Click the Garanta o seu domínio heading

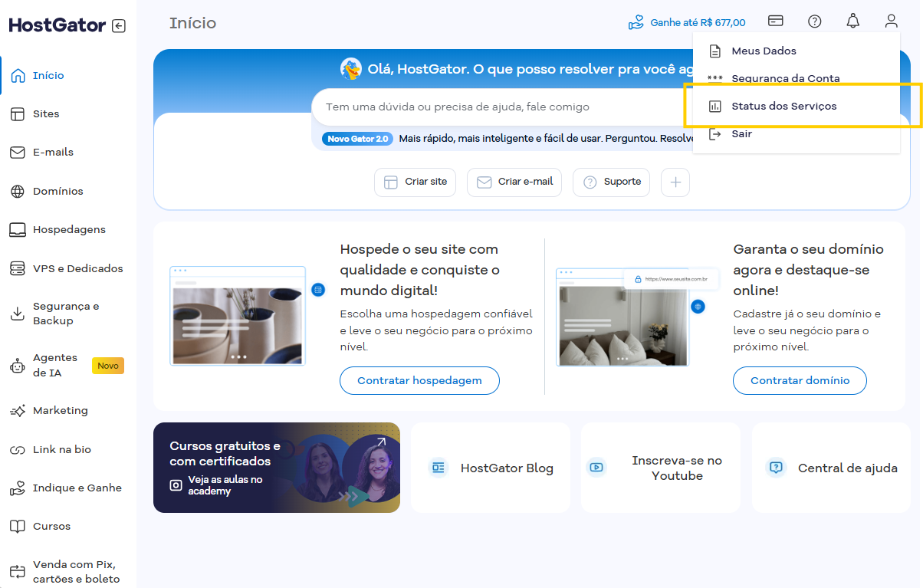(809, 270)
